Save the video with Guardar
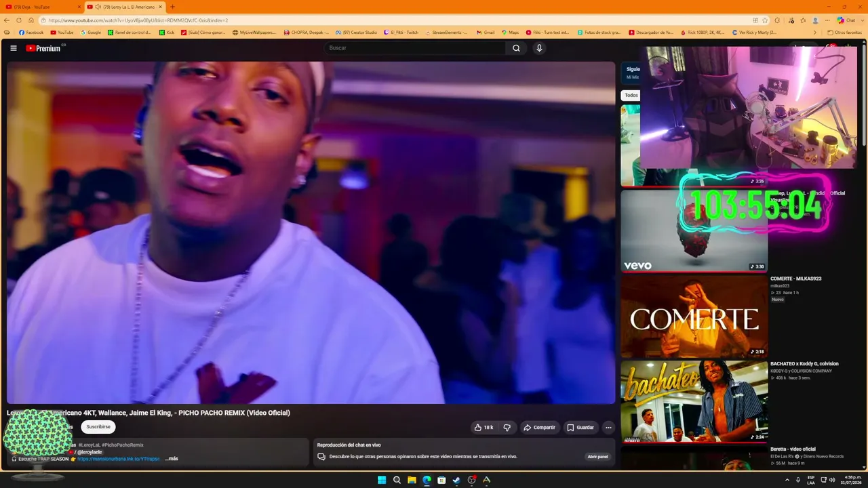This screenshot has width=868, height=488. point(580,428)
